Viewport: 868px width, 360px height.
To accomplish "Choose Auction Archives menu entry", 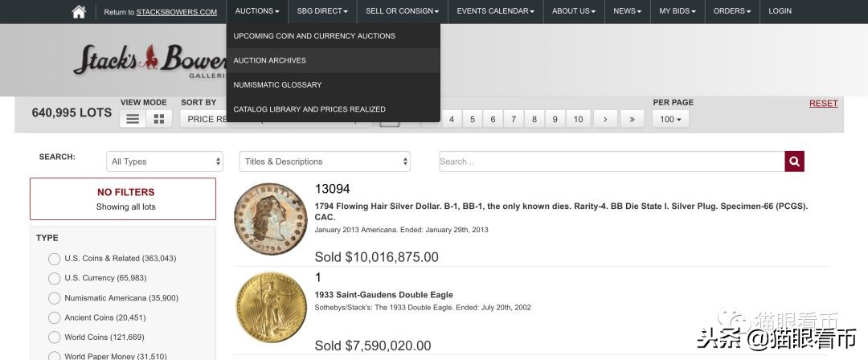I will pos(334,60).
